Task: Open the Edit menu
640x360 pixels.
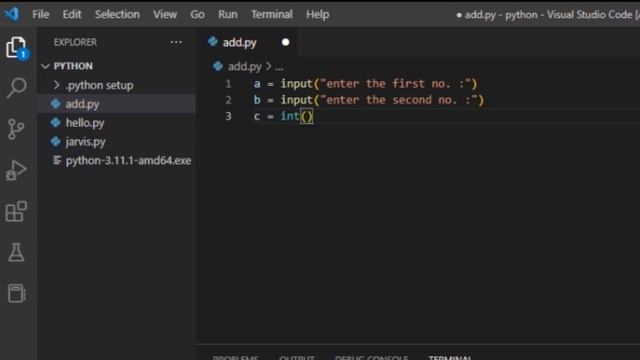Action: (72, 14)
